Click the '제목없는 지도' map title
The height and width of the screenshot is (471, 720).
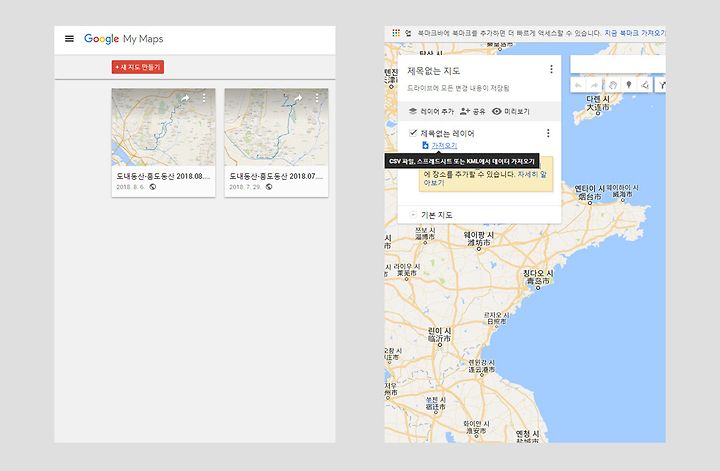click(433, 71)
